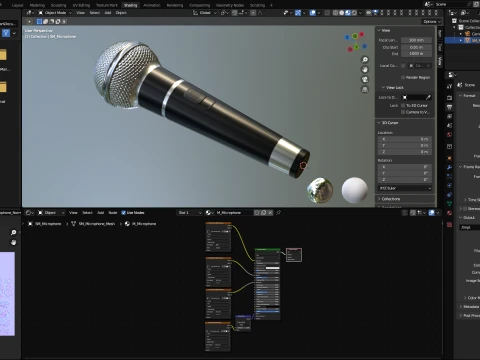Open the Node menu in the node editor
Screen dimensions: 480x360
pyautogui.click(x=113, y=213)
